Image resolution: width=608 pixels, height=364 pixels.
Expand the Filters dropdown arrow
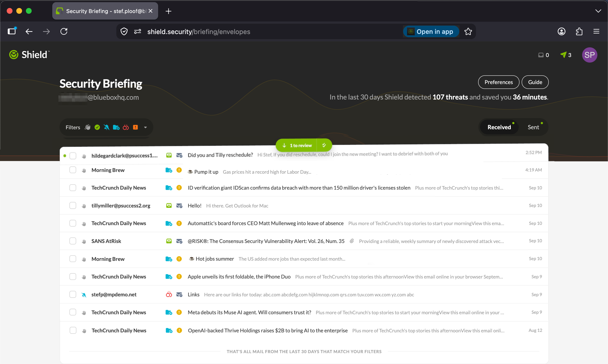[x=145, y=127]
